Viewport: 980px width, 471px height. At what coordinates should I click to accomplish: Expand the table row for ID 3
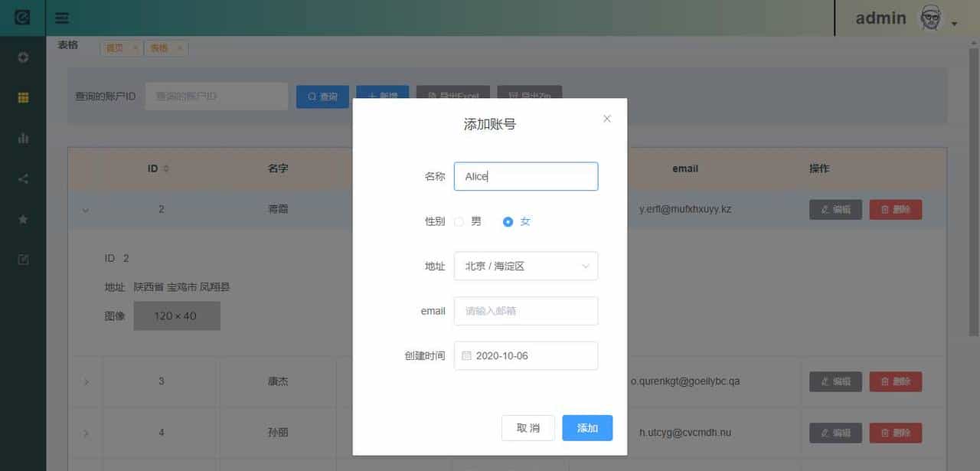click(x=84, y=381)
